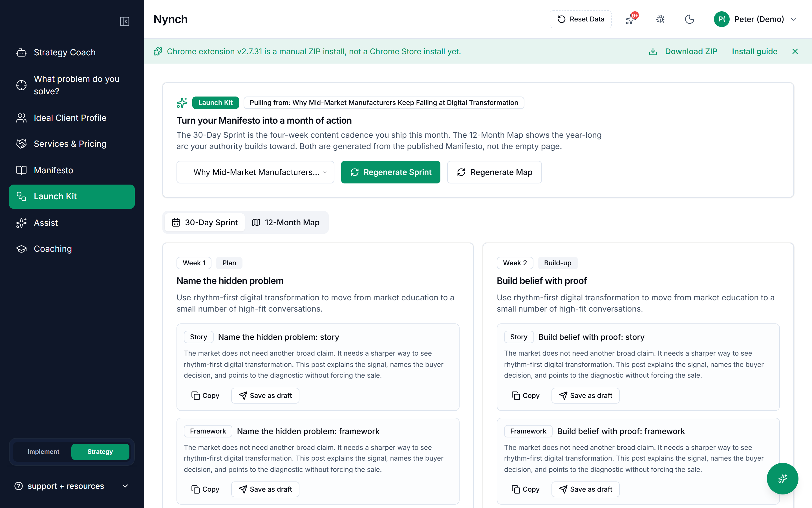Image resolution: width=812 pixels, height=508 pixels.
Task: Switch to Strategy mode
Action: pos(100,452)
